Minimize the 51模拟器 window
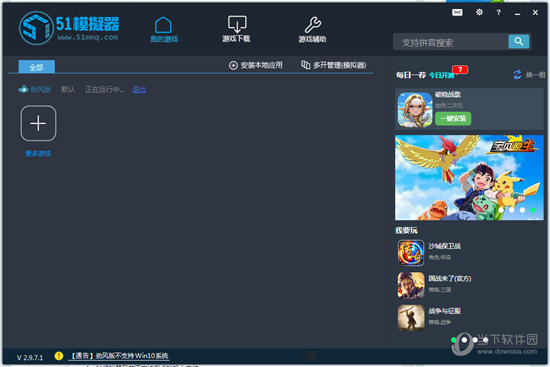 click(517, 14)
